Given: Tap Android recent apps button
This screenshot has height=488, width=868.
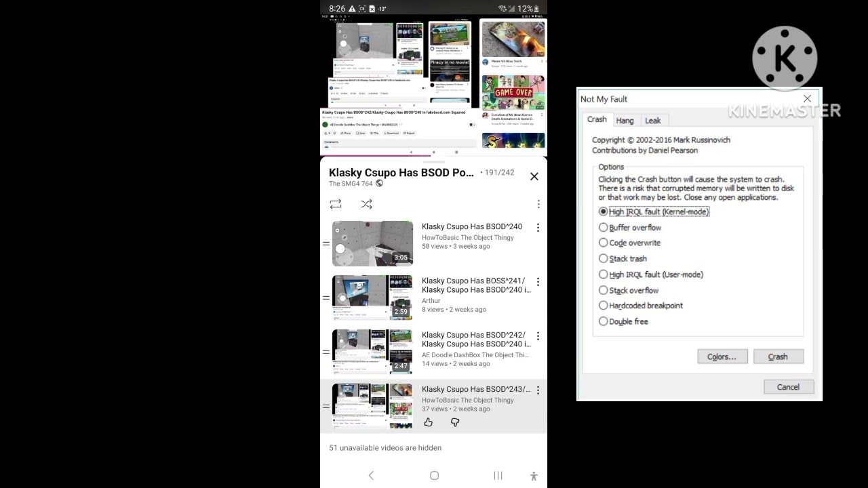Looking at the screenshot, I should [x=498, y=476].
